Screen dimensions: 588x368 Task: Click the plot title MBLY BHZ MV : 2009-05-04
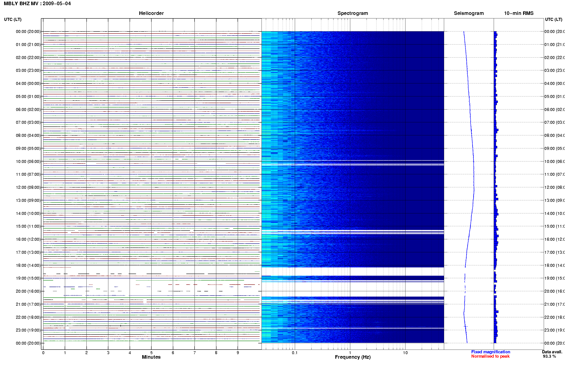click(37, 4)
